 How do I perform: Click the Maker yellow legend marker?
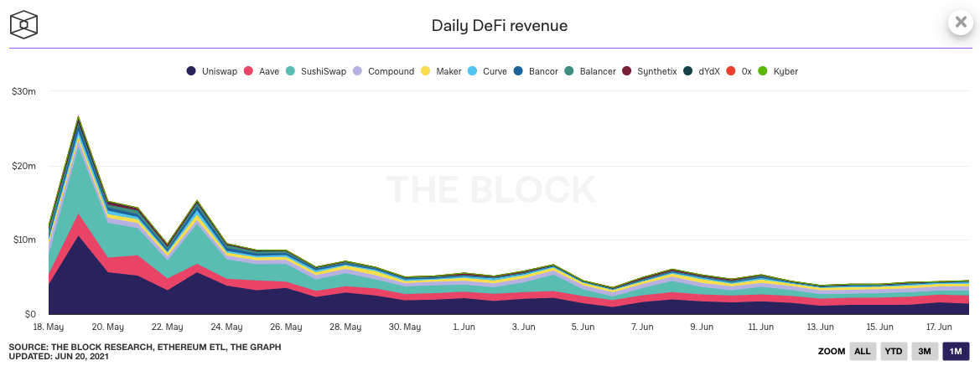pyautogui.click(x=425, y=71)
